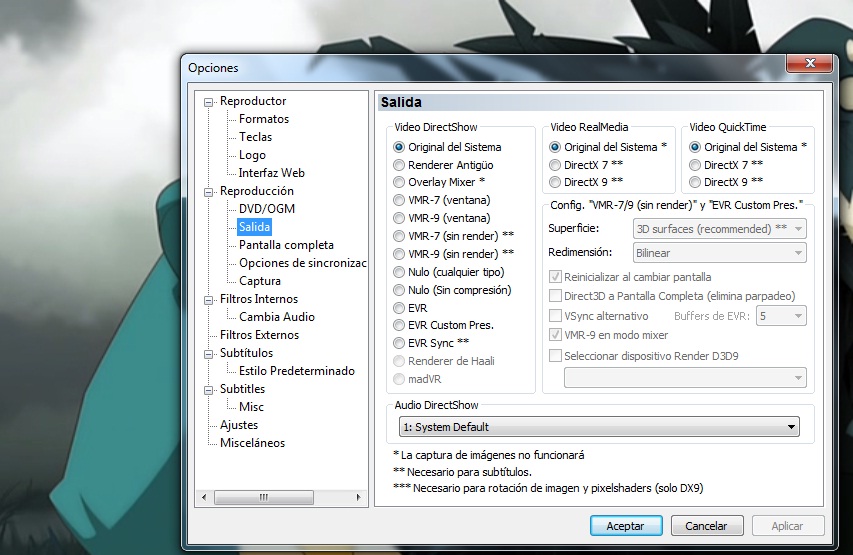Select DirectX 7 for QuickTime video
Viewport: 853px width, 555px height.
[x=696, y=164]
